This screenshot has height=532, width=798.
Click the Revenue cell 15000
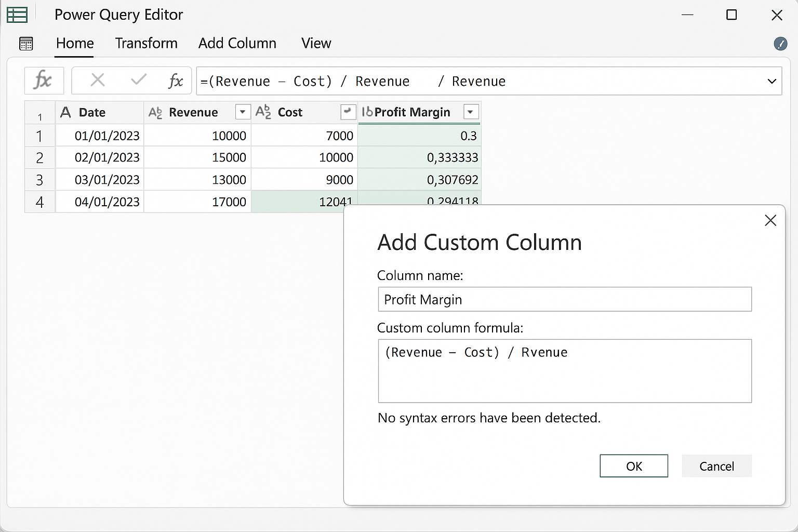click(197, 157)
